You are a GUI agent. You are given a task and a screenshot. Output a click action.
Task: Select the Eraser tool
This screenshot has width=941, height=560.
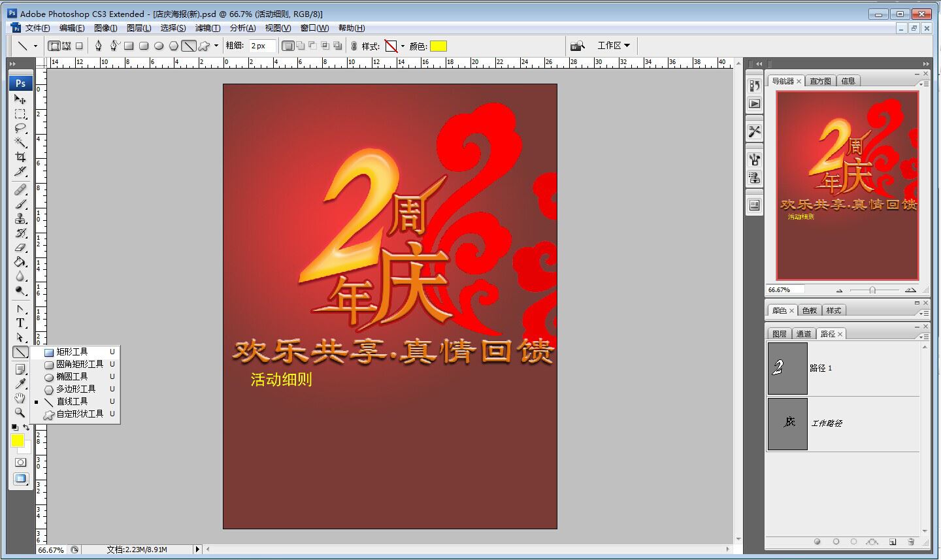click(20, 247)
